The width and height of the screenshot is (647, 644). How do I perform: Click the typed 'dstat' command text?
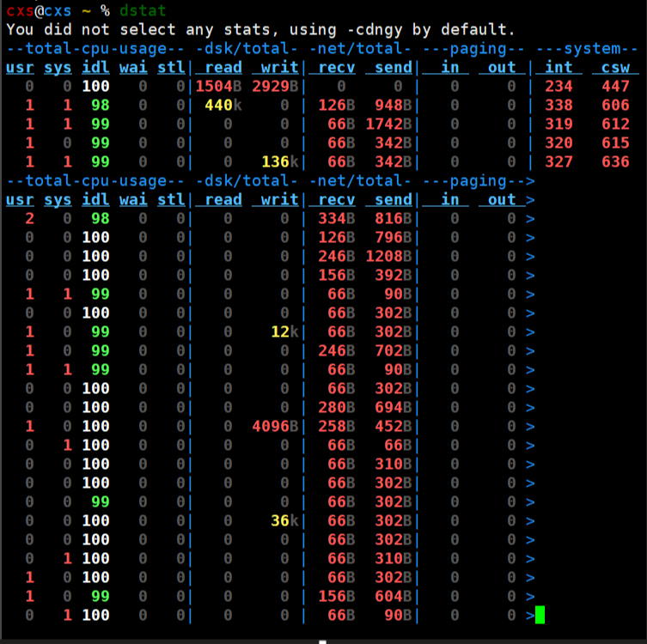[x=143, y=10]
